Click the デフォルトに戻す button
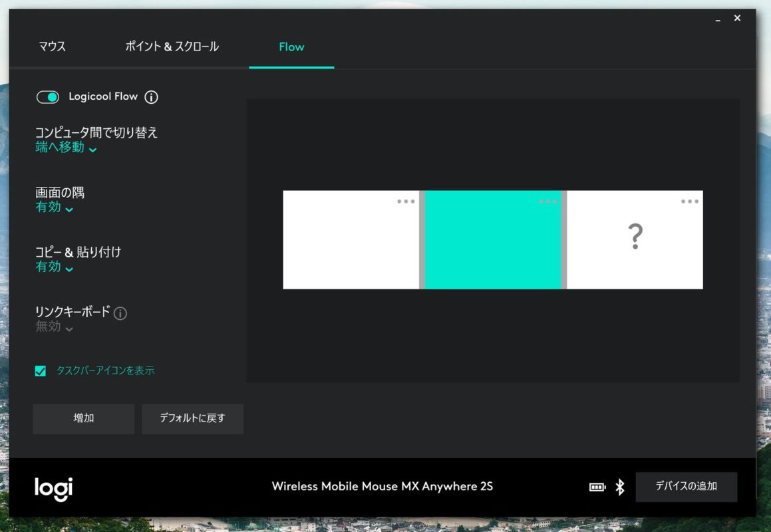Viewport: 771px width, 532px height. click(193, 419)
